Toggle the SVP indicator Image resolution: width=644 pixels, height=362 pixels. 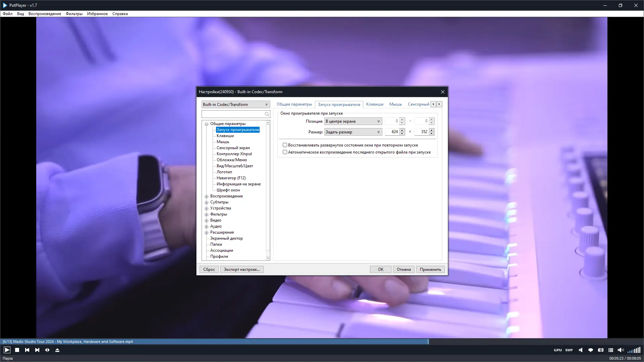[x=569, y=350]
